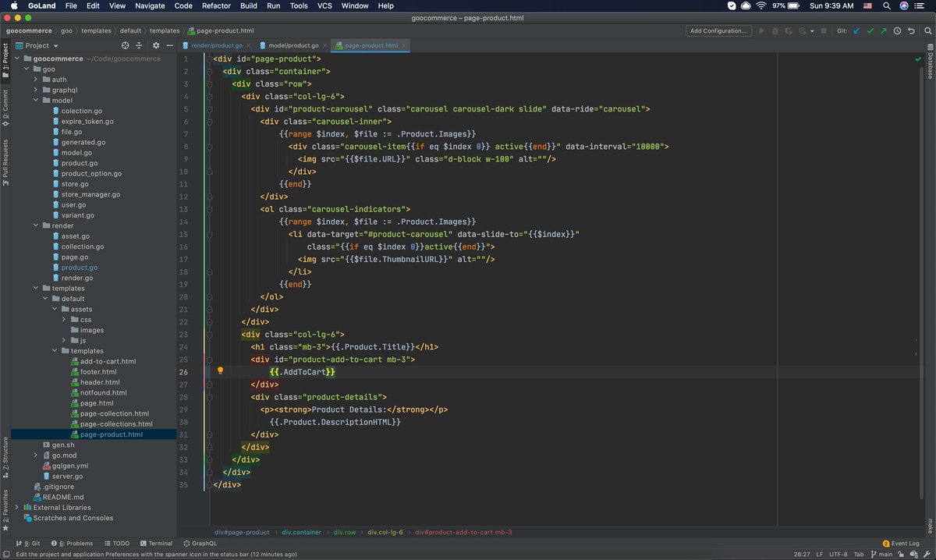Expand the js folder

tap(65, 340)
